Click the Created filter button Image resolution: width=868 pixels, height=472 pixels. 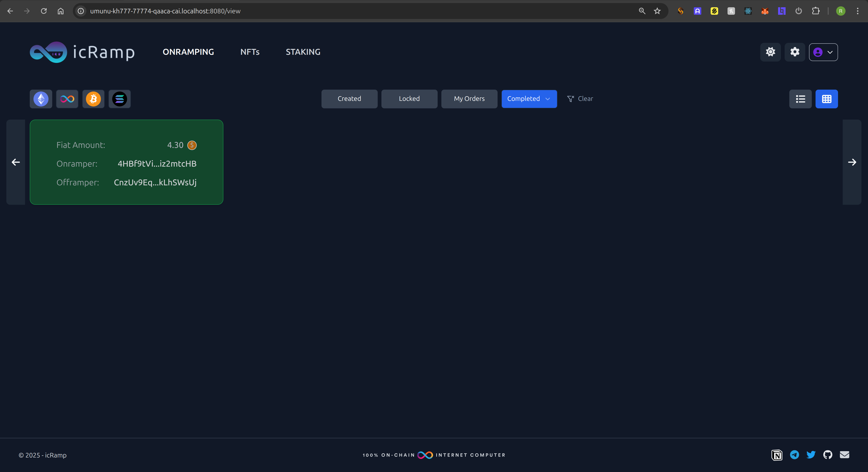tap(349, 99)
